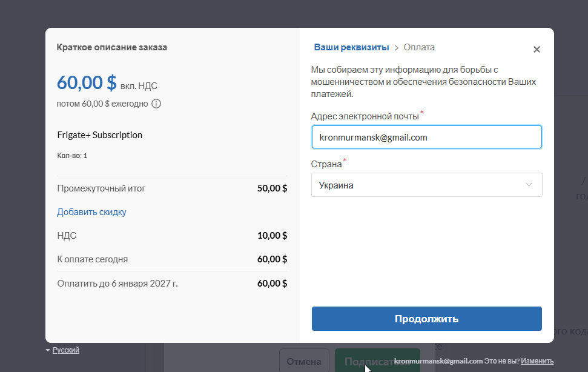Click the large 60,00 $ total price
Screen dimensions: 588x372
point(87,82)
